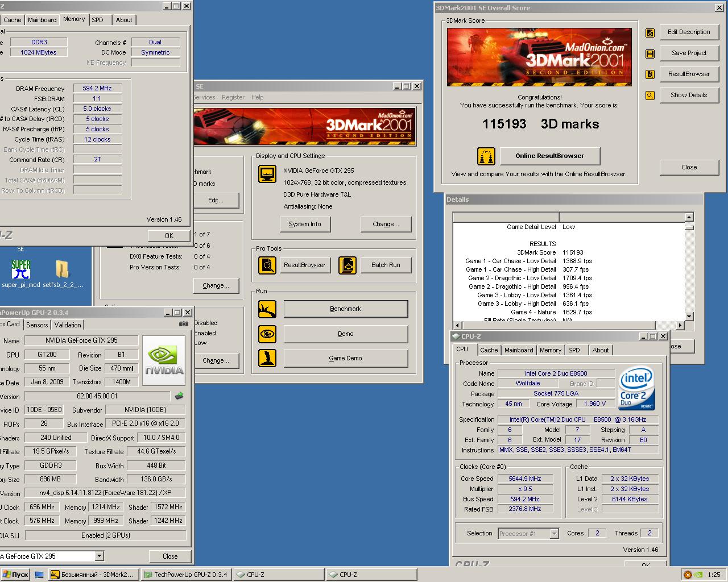This screenshot has width=728, height=582.
Task: Open the GPU selection dropdown in GPU-Z
Action: coord(100,556)
